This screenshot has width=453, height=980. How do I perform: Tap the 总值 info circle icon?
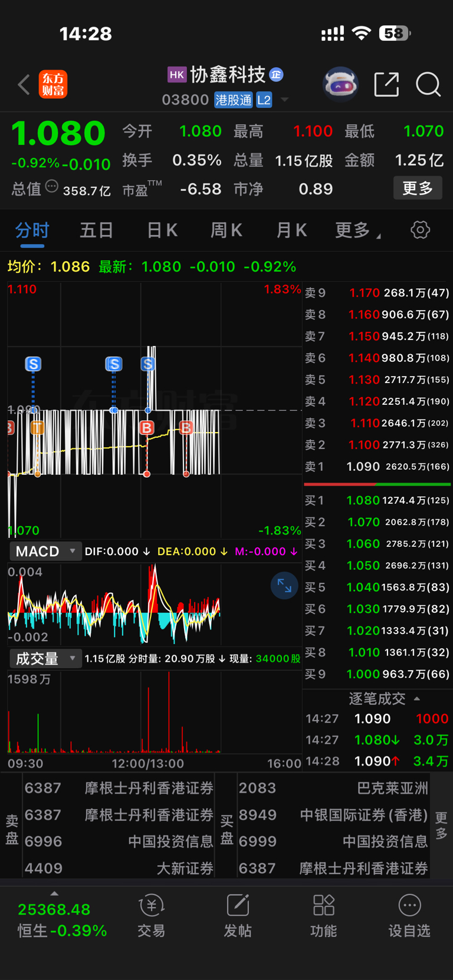point(52,187)
